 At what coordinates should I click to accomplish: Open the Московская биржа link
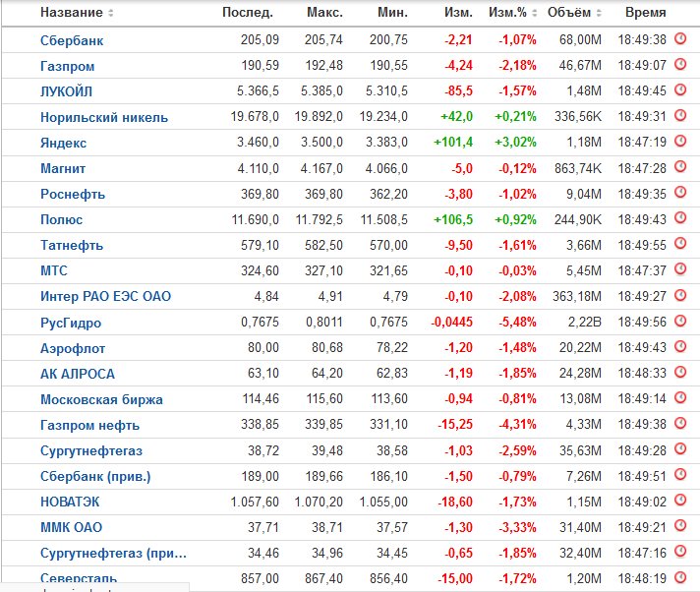click(x=101, y=399)
